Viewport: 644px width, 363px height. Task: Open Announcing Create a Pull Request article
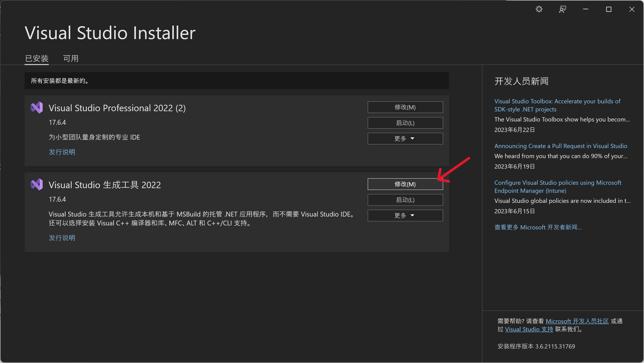point(560,146)
